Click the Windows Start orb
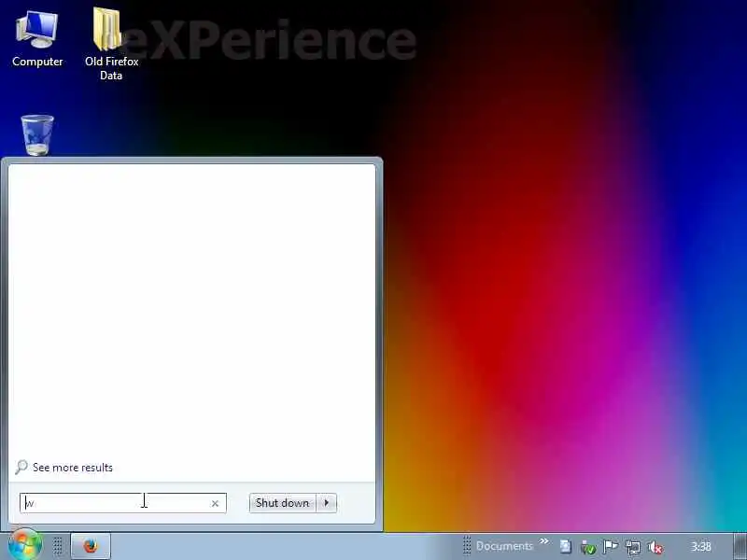747x560 pixels. [25, 545]
